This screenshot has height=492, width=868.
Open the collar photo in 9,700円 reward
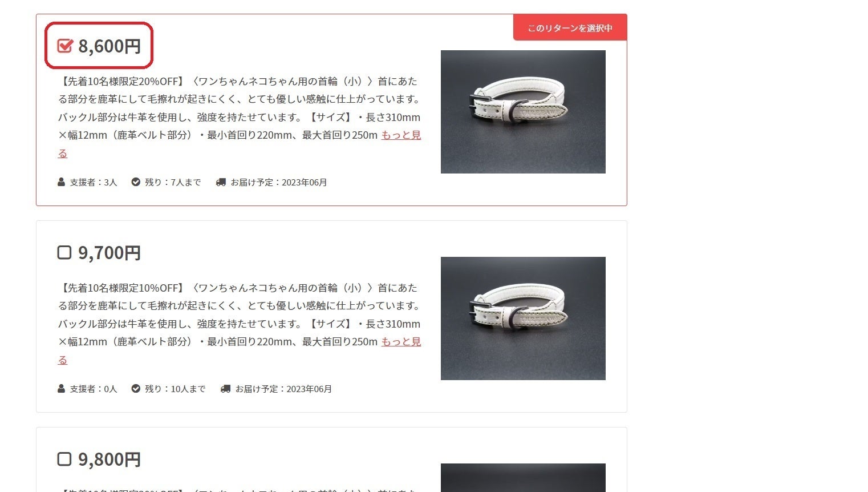coord(523,318)
